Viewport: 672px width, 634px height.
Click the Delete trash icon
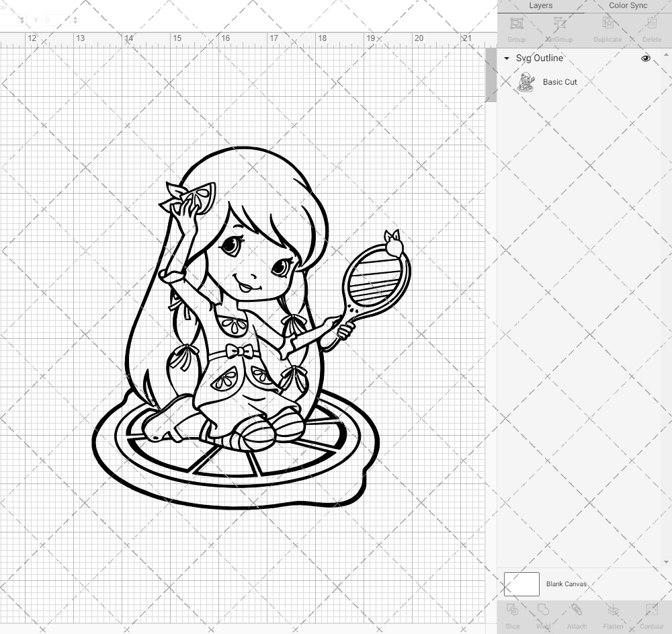point(651,24)
